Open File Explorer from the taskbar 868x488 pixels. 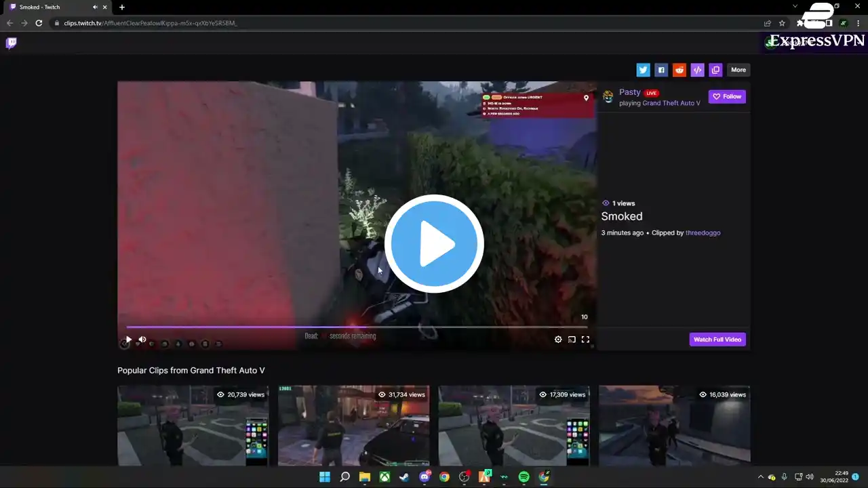[364, 476]
